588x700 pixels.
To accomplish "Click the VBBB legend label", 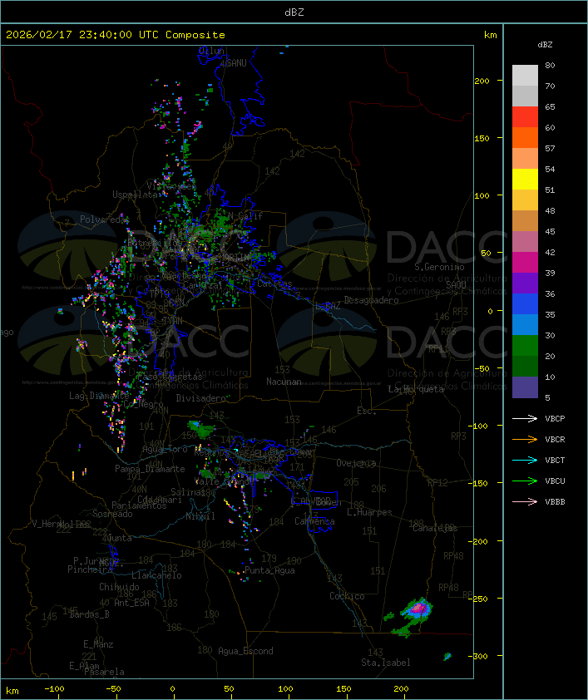I will click(555, 502).
